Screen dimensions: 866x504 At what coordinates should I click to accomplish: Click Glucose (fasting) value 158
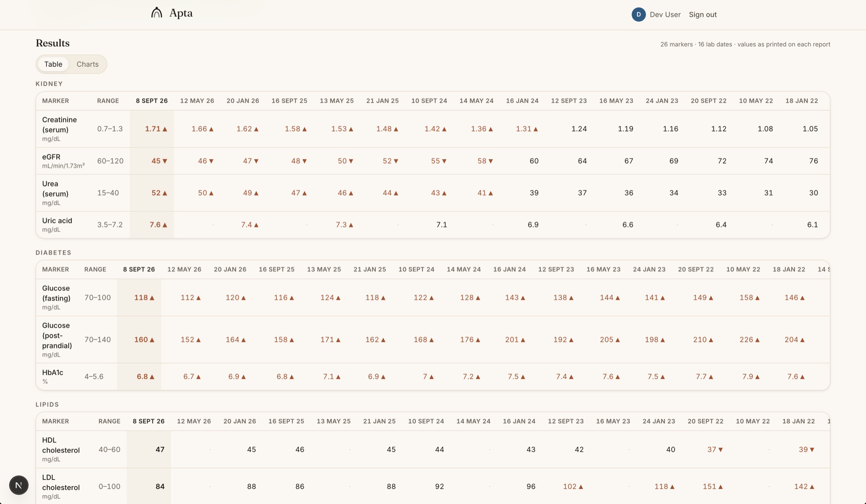tap(750, 298)
